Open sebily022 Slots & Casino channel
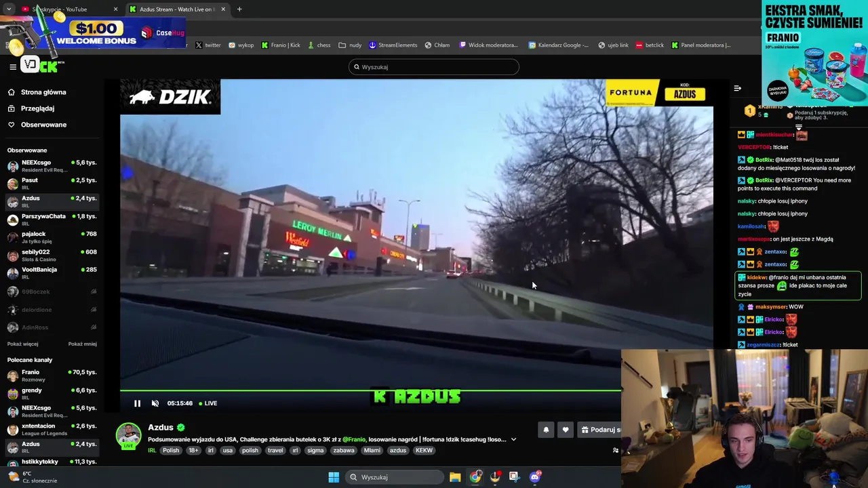 coord(52,255)
